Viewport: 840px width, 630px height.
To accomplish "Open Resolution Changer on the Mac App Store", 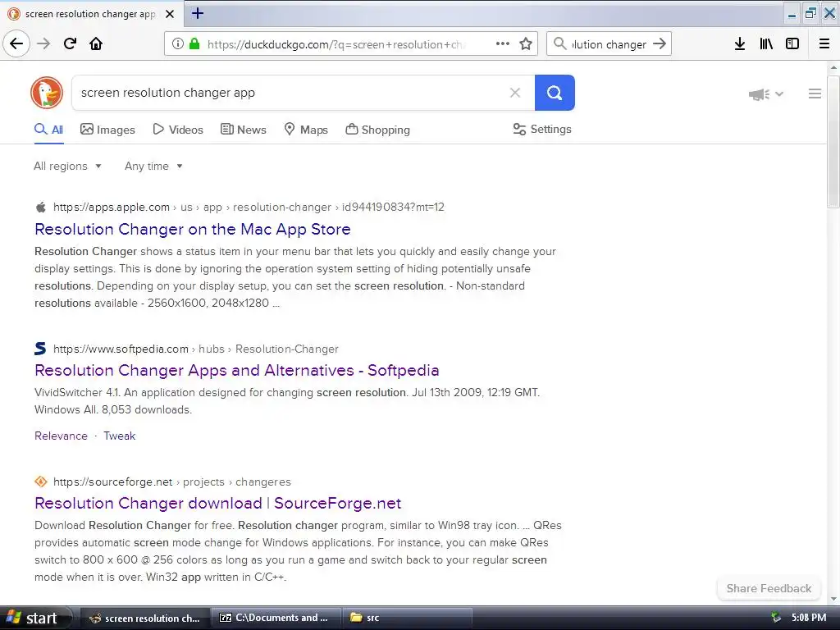I will point(192,230).
